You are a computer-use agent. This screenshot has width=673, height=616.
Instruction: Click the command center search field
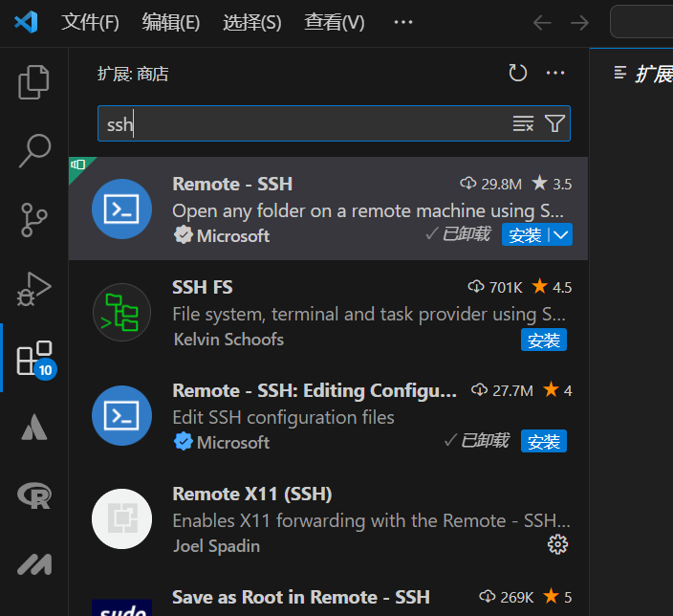[x=641, y=21]
